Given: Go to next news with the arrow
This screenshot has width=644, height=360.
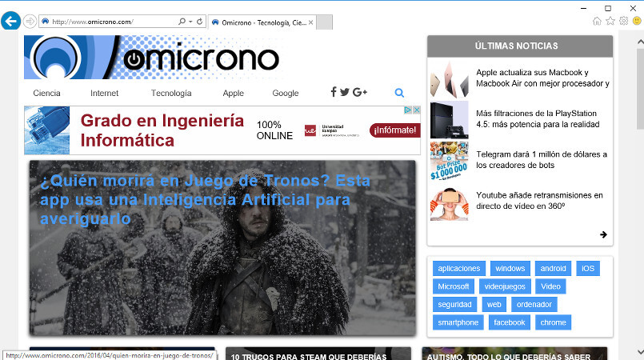Looking at the screenshot, I should 603,234.
